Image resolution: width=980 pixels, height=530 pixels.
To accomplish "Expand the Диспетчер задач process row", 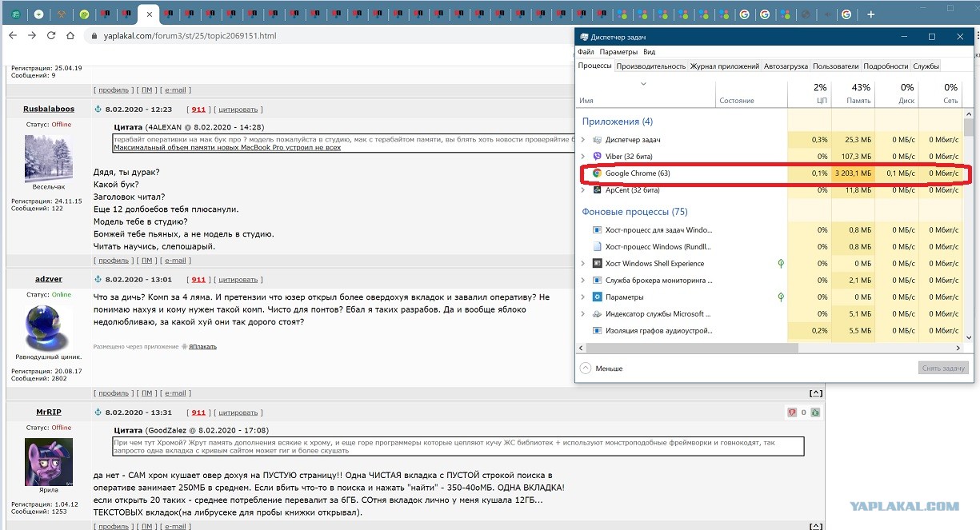I will coord(582,140).
